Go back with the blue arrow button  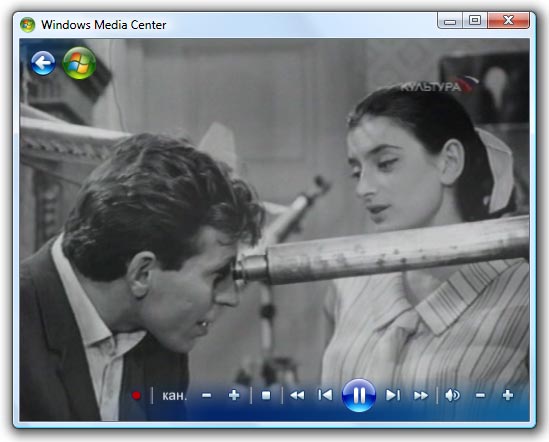pos(43,63)
